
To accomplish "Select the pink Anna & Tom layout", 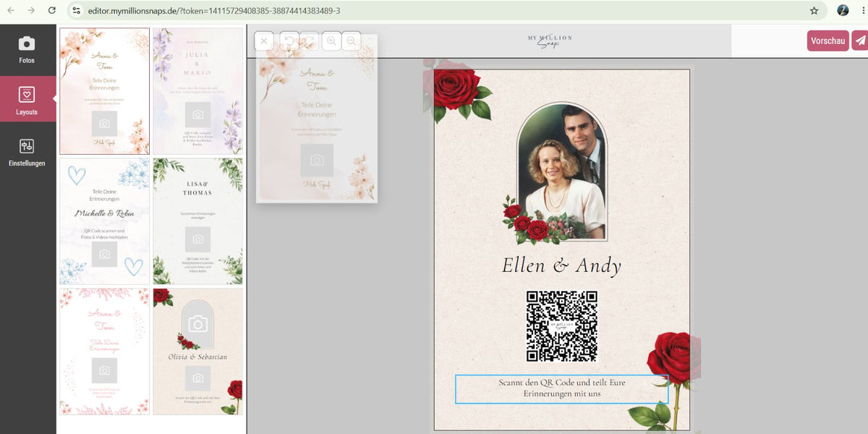I will pos(105,352).
